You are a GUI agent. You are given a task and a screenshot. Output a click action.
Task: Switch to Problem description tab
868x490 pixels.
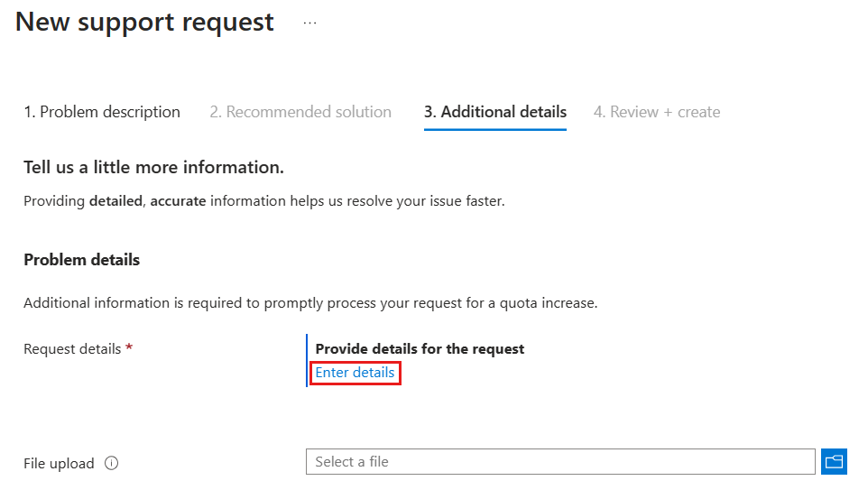click(102, 112)
